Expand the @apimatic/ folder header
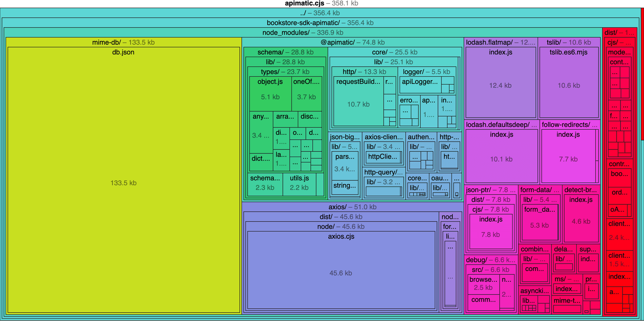644x321 pixels. [x=352, y=42]
